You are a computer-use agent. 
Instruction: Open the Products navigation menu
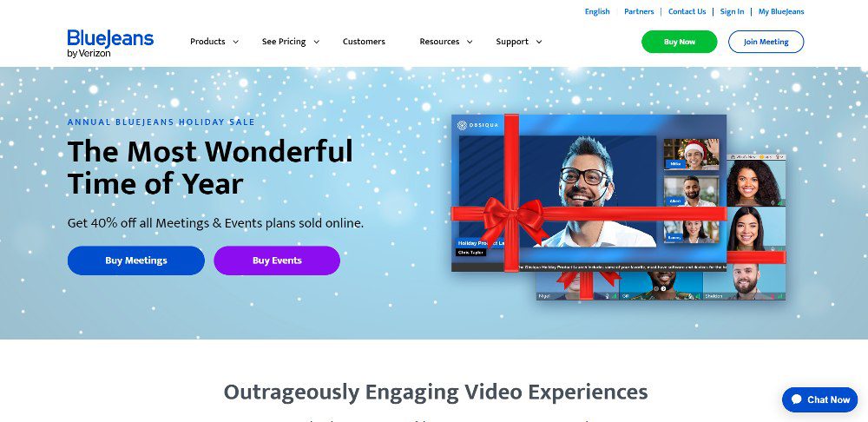pyautogui.click(x=207, y=42)
